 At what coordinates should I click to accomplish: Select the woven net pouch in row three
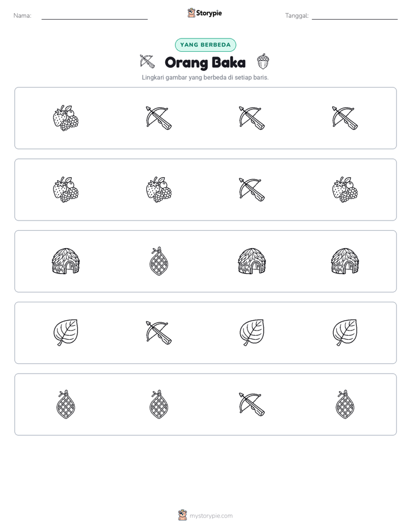point(159,261)
